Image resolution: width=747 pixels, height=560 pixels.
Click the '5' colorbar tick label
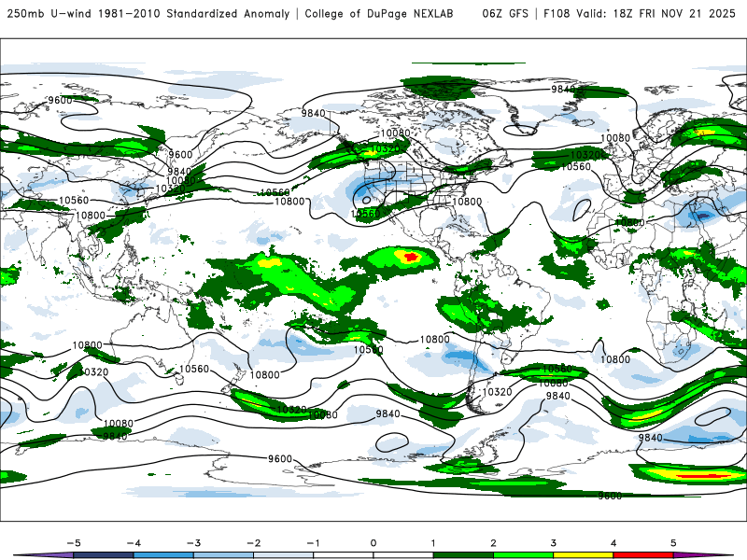(673, 543)
